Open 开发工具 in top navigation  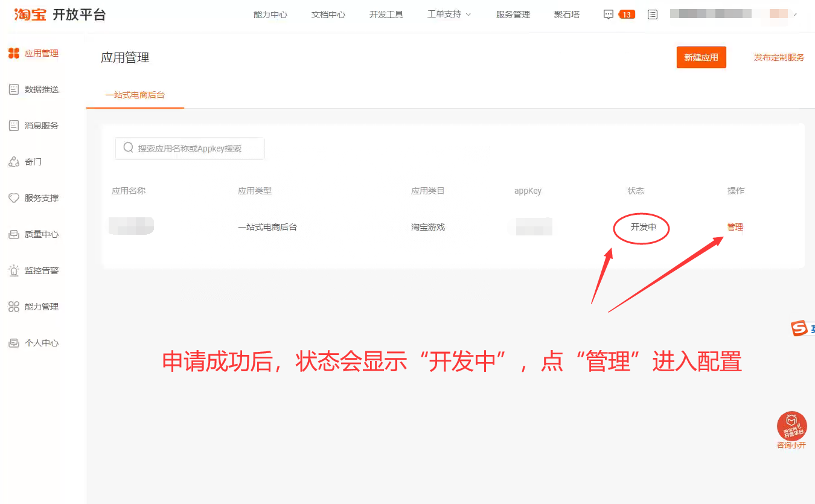pos(386,14)
